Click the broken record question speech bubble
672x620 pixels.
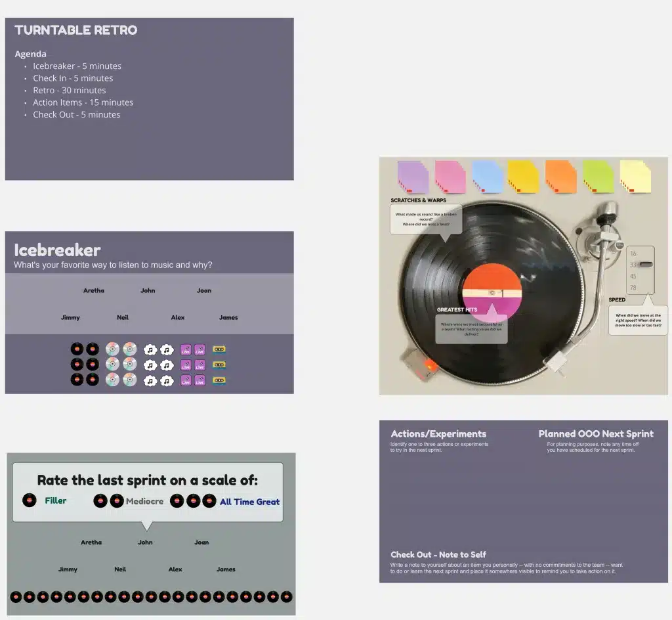(426, 219)
